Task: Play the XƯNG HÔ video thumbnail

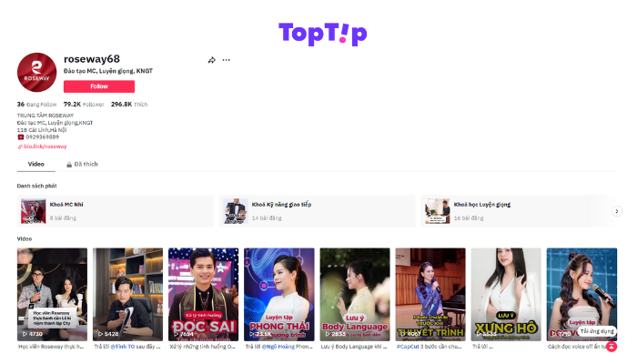Action: [506, 295]
